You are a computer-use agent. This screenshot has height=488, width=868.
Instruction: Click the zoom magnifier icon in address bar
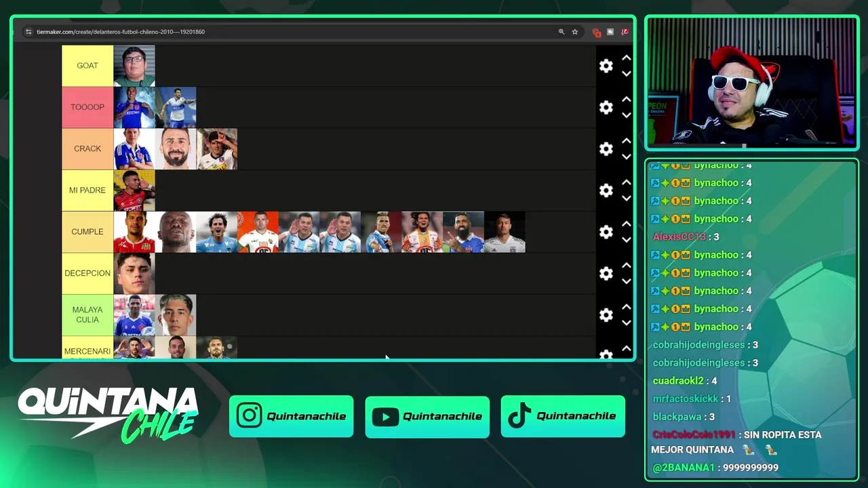[x=561, y=32]
